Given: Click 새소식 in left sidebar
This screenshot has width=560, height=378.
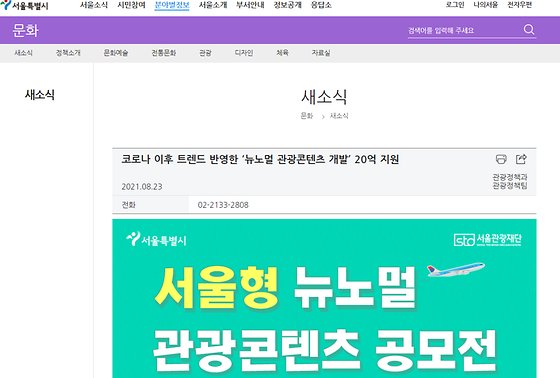Looking at the screenshot, I should click(40, 95).
